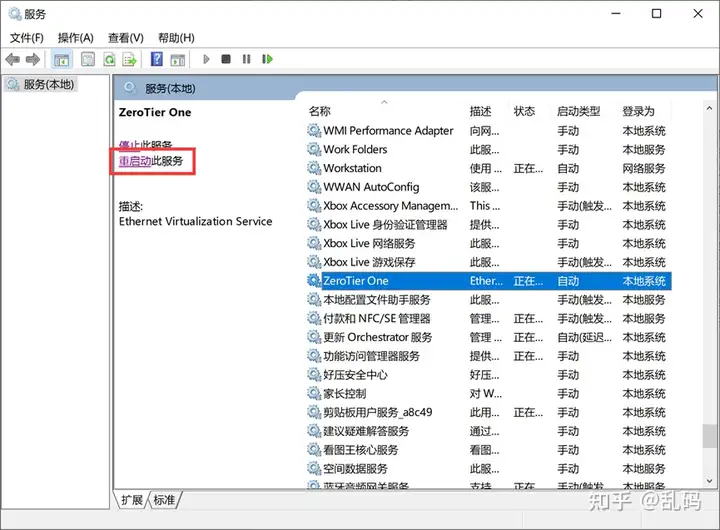This screenshot has height=530, width=720.
Task: Click the Export List toolbar icon
Action: (x=130, y=59)
